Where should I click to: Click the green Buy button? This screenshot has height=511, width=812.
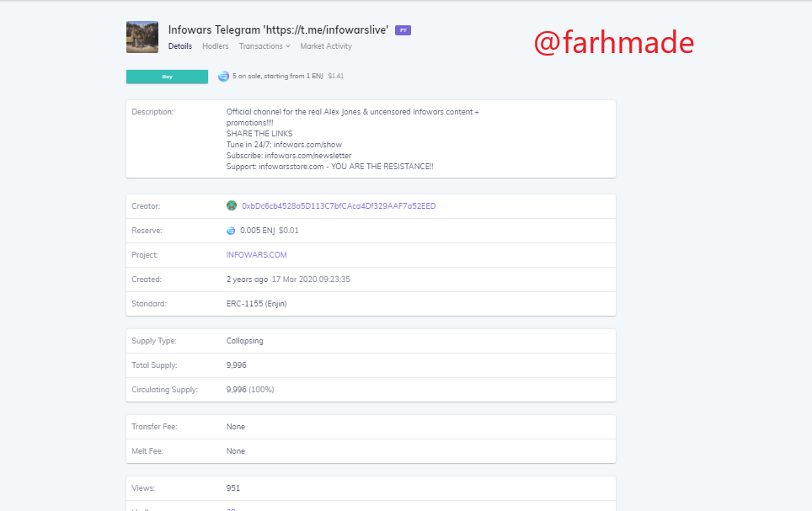click(x=168, y=77)
